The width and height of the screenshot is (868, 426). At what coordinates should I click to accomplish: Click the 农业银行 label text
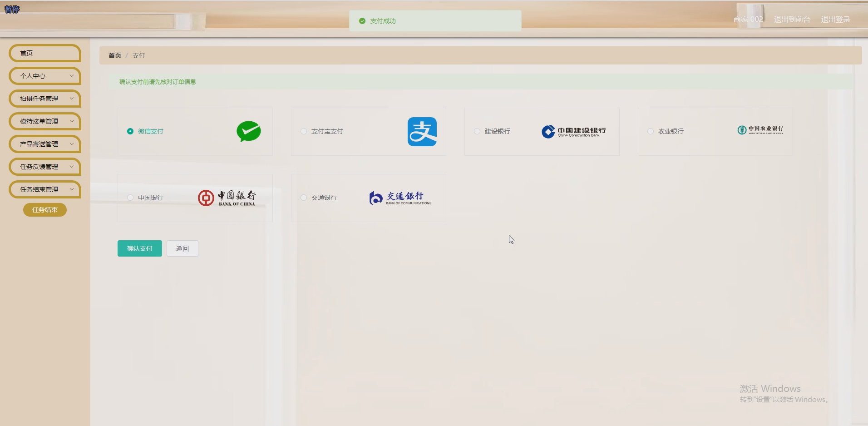click(x=671, y=131)
